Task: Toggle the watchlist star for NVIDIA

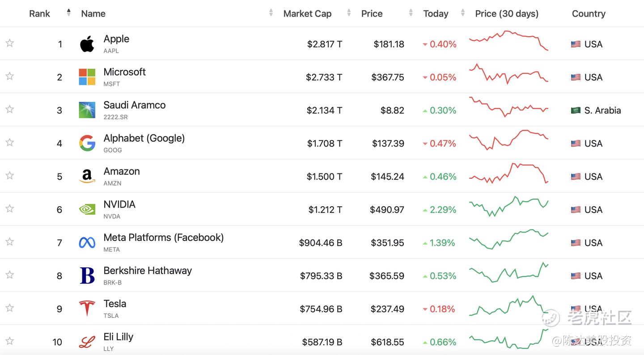Action: [10, 208]
